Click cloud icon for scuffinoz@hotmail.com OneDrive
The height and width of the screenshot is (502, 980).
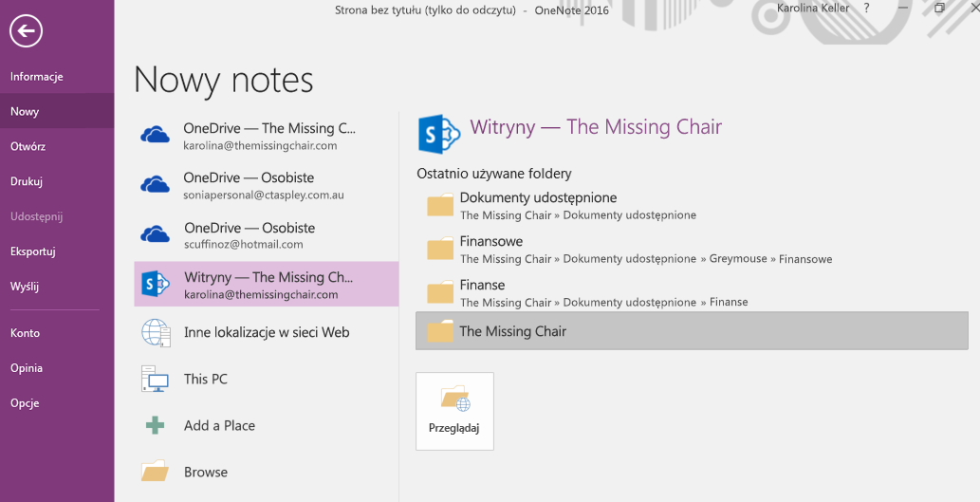[x=155, y=234]
